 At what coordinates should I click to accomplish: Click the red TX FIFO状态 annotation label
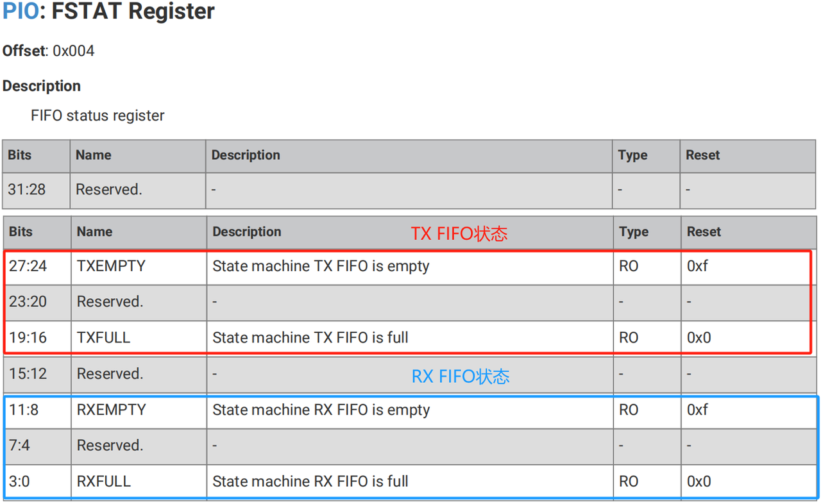459,234
